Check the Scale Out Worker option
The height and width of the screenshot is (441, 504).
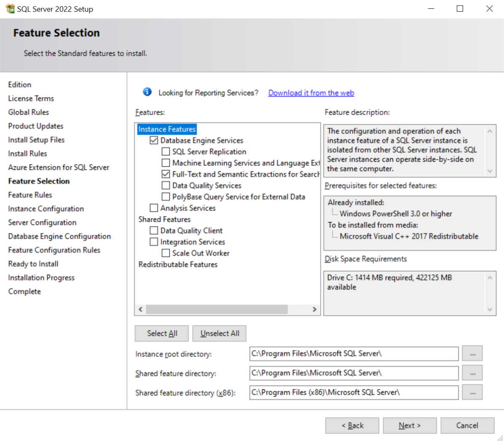[165, 253]
